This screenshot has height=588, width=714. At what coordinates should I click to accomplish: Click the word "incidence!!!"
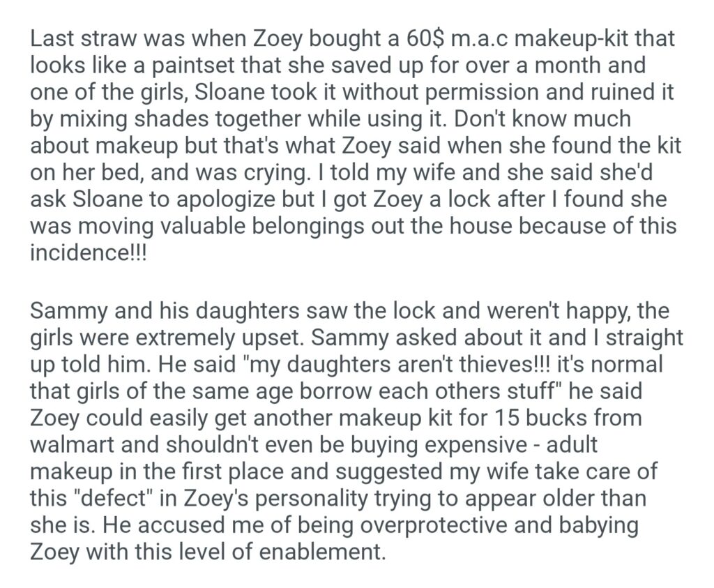(x=84, y=253)
